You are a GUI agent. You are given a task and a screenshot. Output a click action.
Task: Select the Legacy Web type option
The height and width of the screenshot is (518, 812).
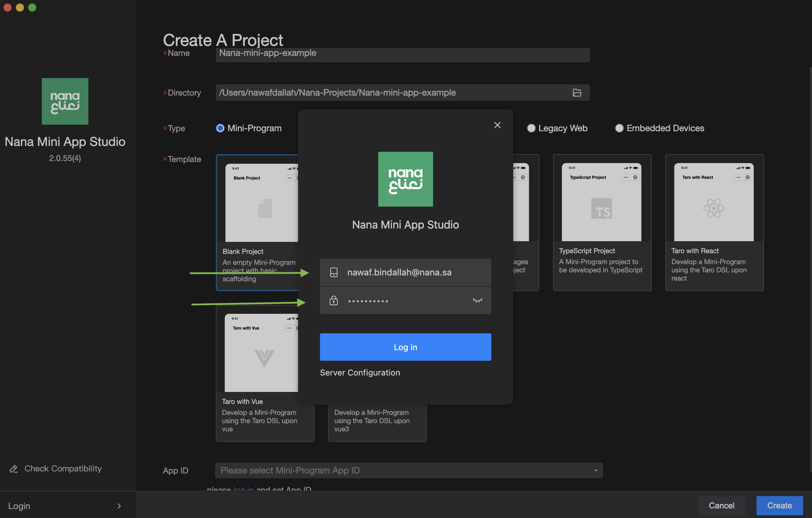(531, 128)
